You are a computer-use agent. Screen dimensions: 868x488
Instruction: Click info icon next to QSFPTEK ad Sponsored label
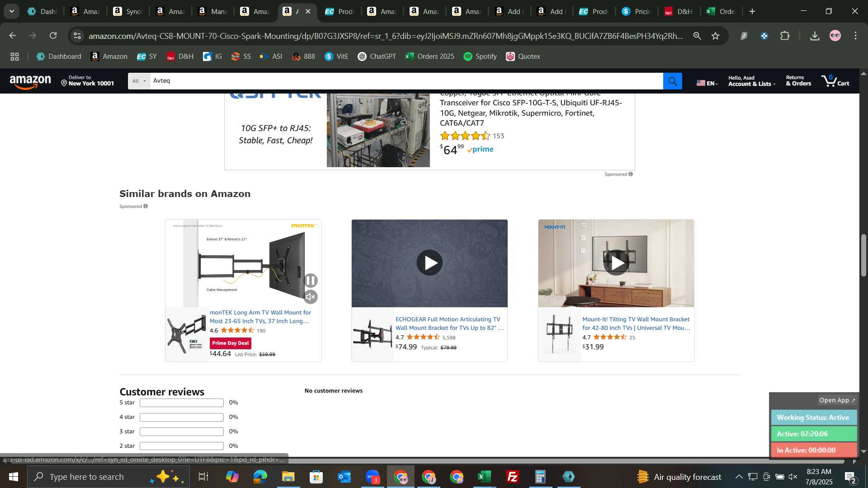631,174
